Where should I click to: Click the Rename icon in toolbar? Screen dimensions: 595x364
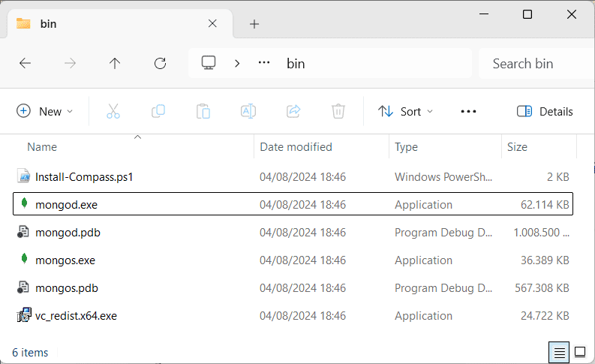click(248, 111)
